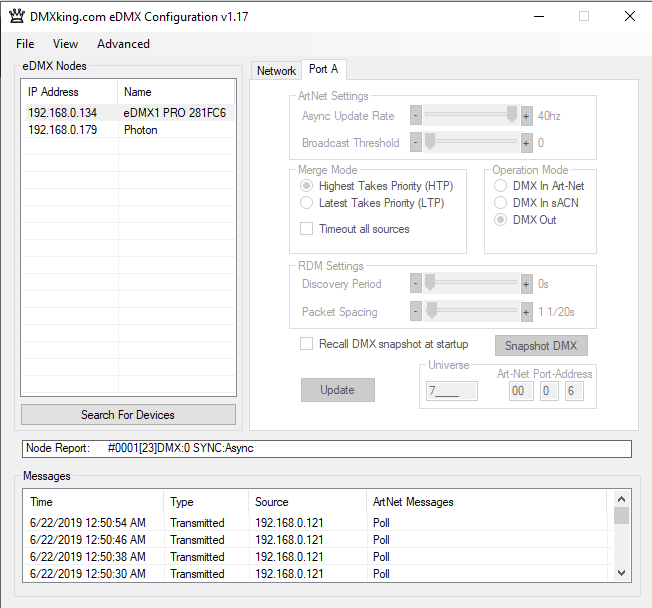Increase Async Update Rate with plus button
Image resolution: width=652 pixels, height=608 pixels.
(526, 116)
